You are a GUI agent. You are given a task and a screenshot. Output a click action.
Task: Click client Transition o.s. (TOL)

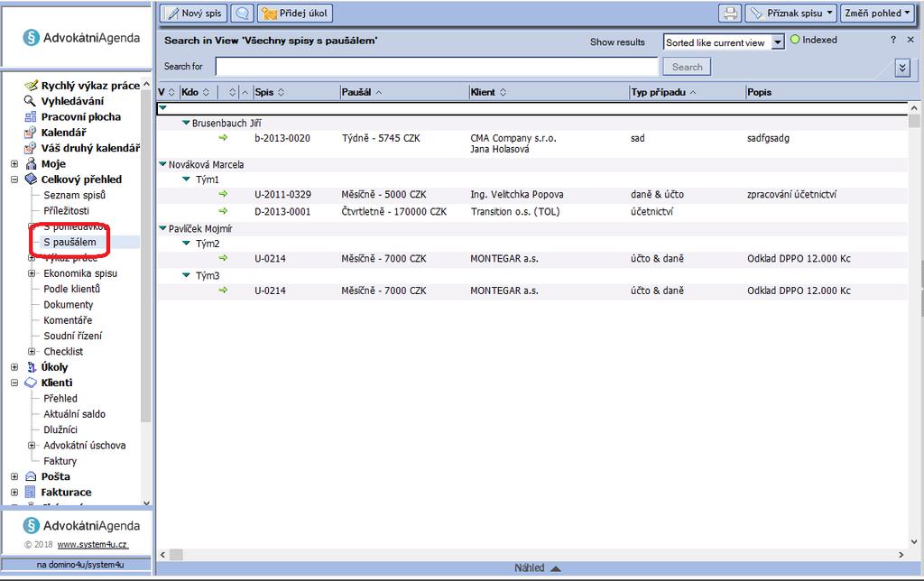pos(515,211)
